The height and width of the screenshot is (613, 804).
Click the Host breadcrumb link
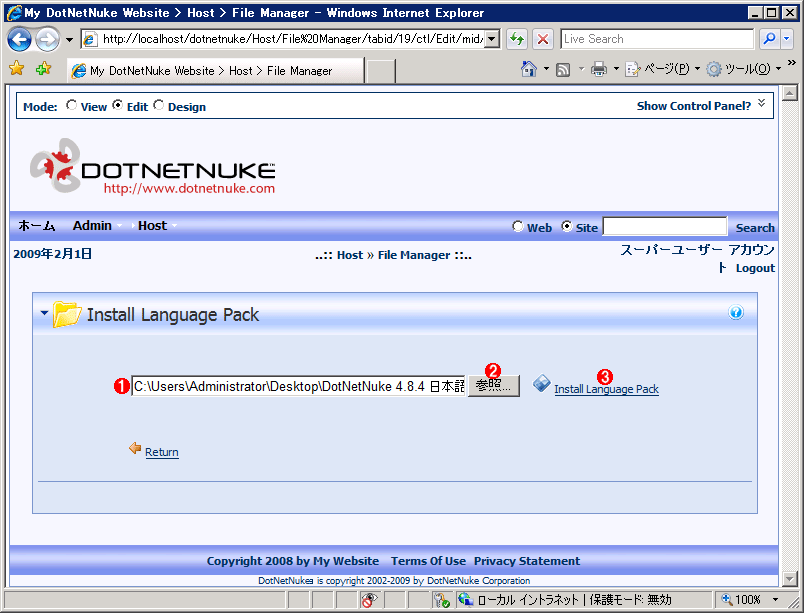pos(350,255)
